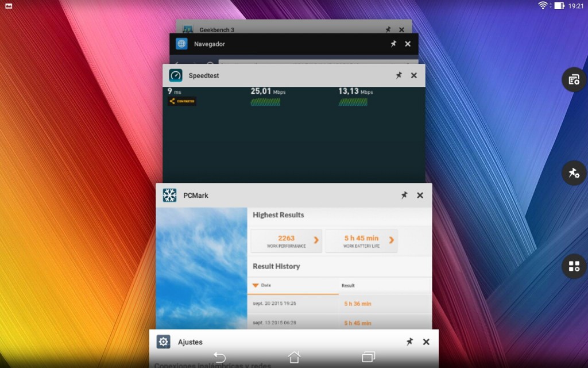Open the pinned apps settings side button
Image resolution: width=588 pixels, height=368 pixels.
[x=574, y=172]
